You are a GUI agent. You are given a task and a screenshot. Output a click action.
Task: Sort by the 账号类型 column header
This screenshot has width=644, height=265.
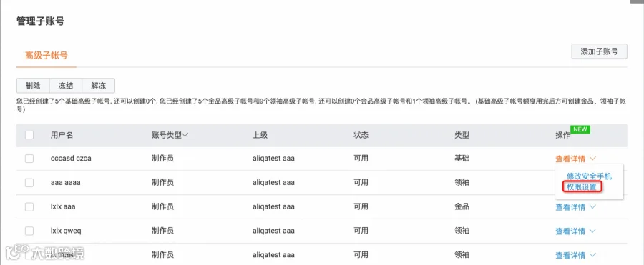tap(166, 135)
